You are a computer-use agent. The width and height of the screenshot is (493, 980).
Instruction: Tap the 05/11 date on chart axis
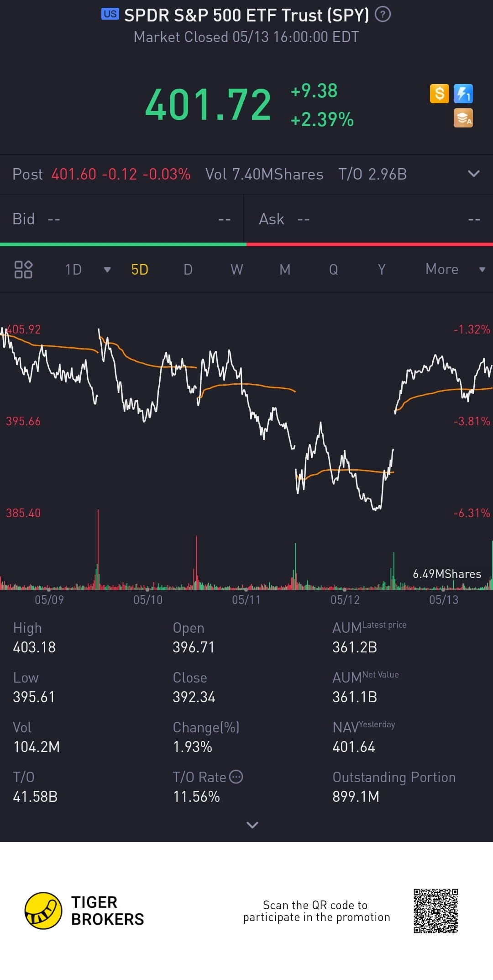[246, 600]
